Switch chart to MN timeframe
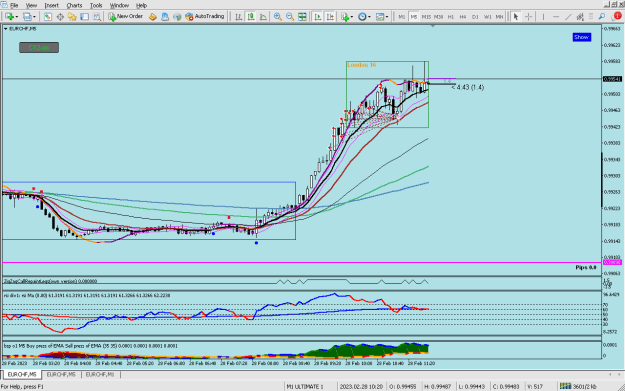The height and width of the screenshot is (391, 625). click(x=499, y=17)
